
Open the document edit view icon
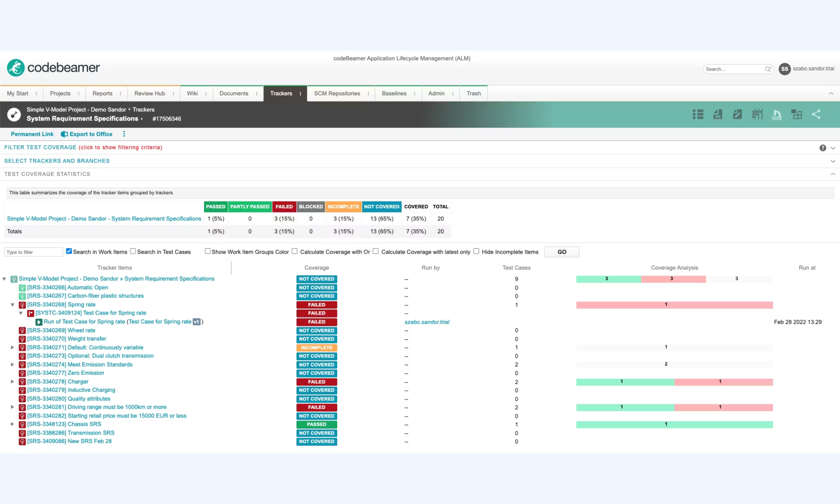click(738, 114)
